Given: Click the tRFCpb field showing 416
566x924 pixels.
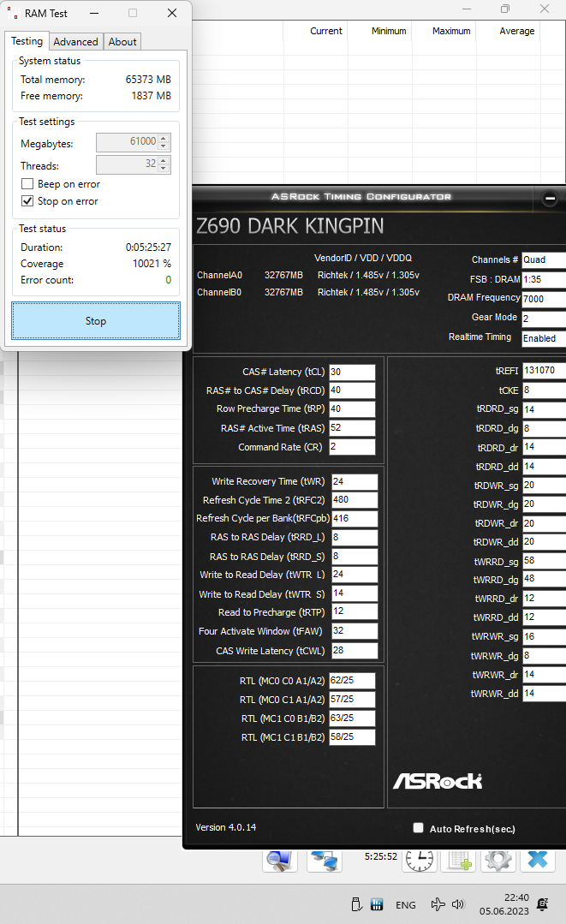Looking at the screenshot, I should (x=354, y=519).
